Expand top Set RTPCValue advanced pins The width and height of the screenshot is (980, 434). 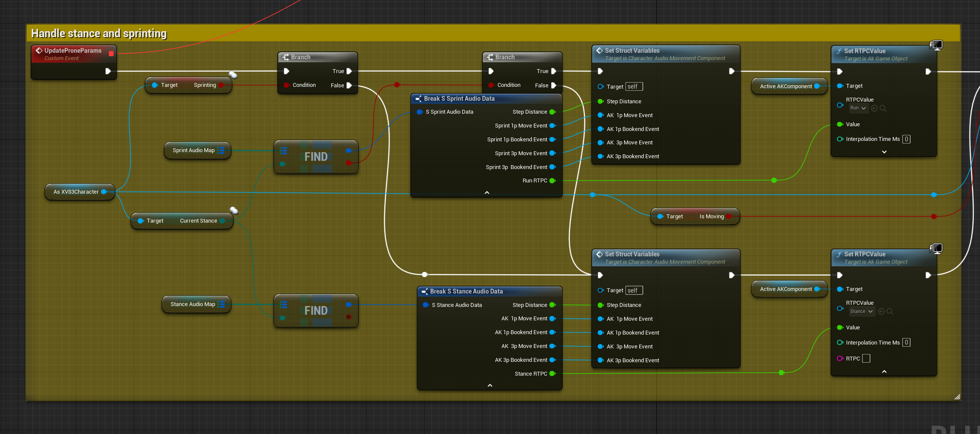884,152
